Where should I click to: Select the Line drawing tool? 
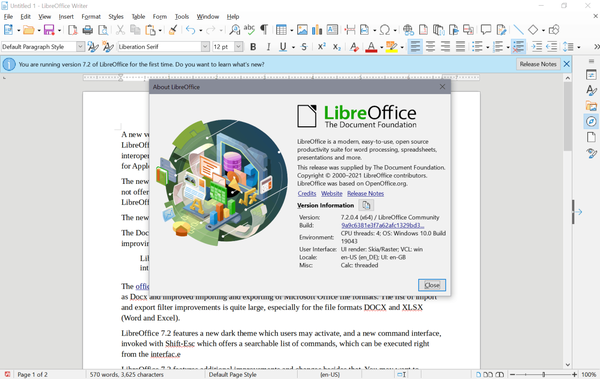(x=518, y=30)
